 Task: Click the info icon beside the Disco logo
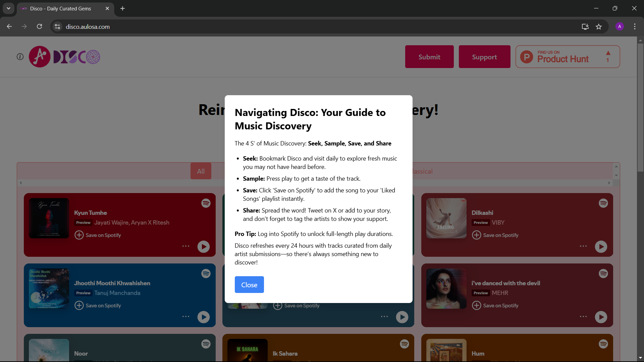(x=20, y=57)
